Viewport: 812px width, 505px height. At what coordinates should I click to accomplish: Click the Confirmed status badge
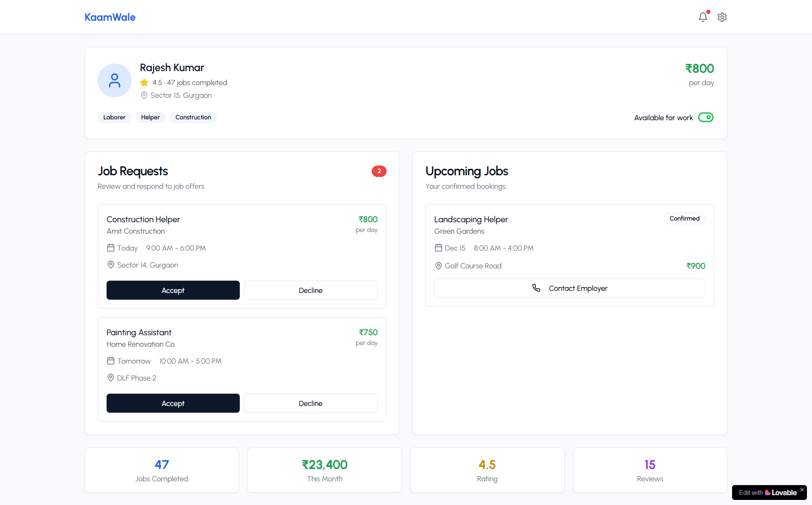[684, 218]
